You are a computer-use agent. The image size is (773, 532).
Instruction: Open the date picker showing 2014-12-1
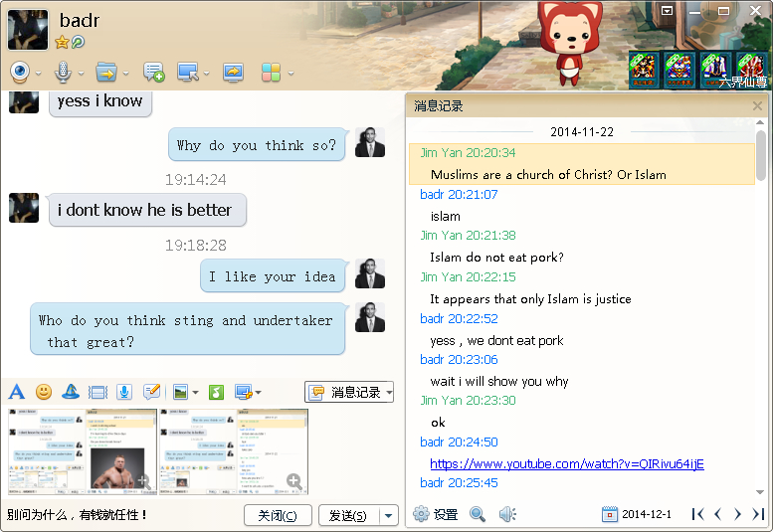tap(637, 514)
